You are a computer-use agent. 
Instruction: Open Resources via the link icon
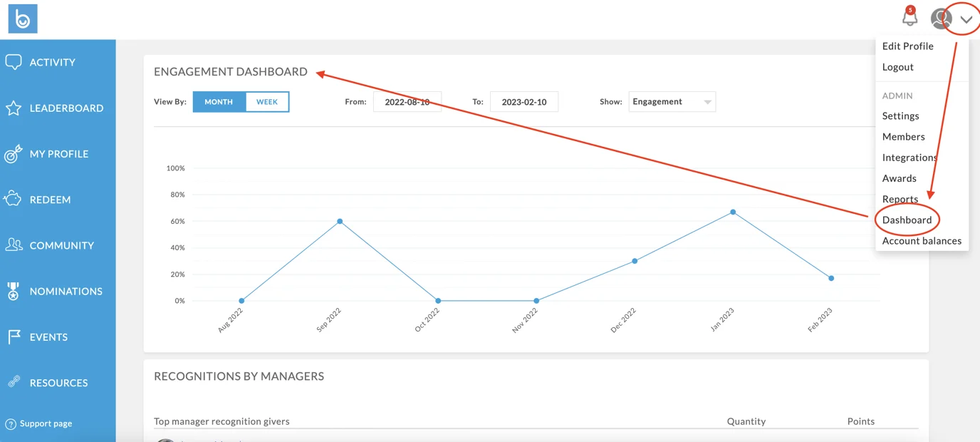pyautogui.click(x=14, y=383)
